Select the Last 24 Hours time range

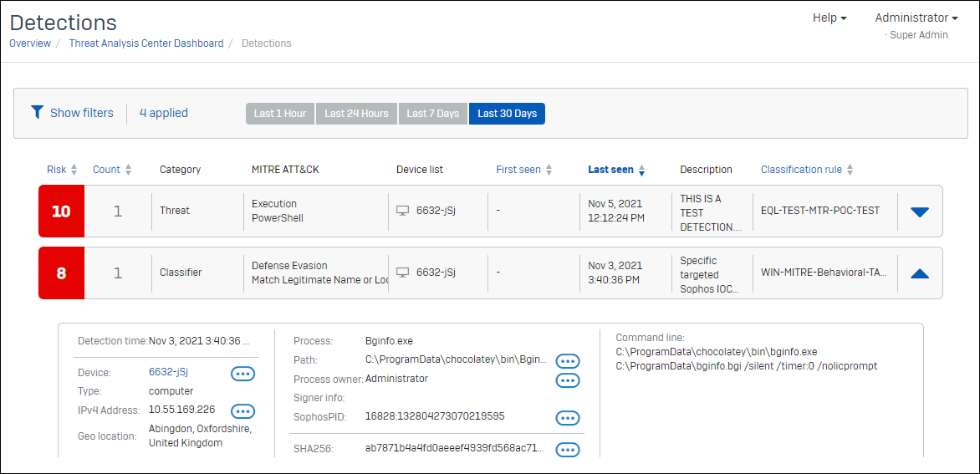tap(356, 114)
